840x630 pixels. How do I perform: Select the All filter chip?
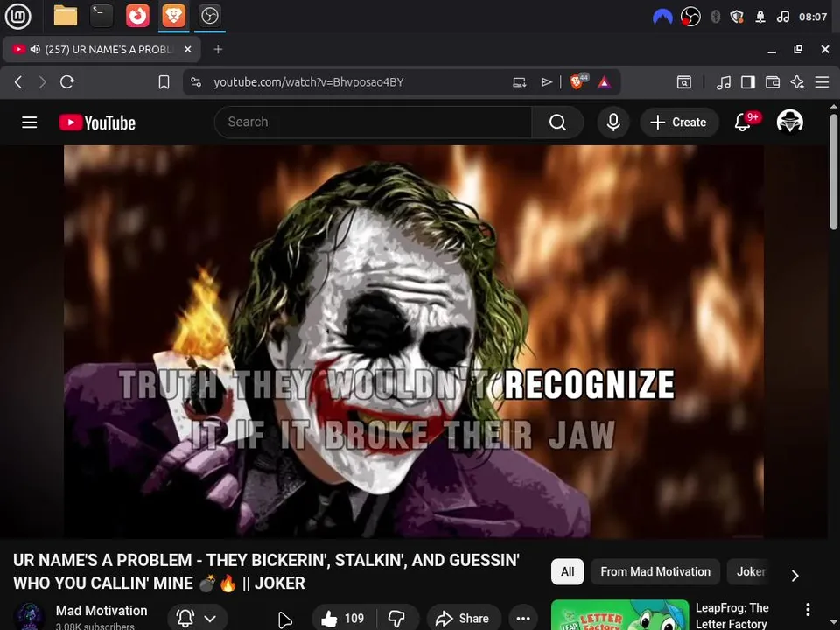coord(567,571)
